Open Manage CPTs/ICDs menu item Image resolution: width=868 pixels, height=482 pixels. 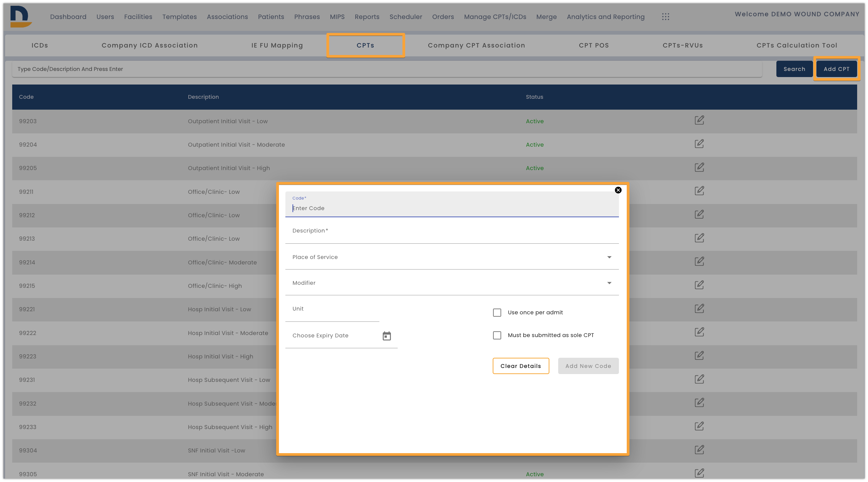coord(495,17)
